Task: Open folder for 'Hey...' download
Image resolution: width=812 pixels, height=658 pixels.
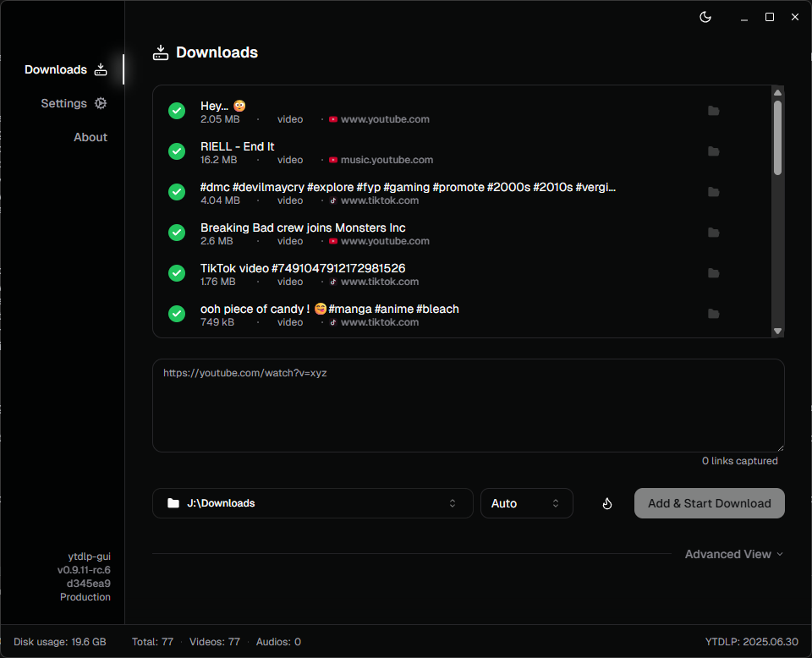Action: pos(714,111)
